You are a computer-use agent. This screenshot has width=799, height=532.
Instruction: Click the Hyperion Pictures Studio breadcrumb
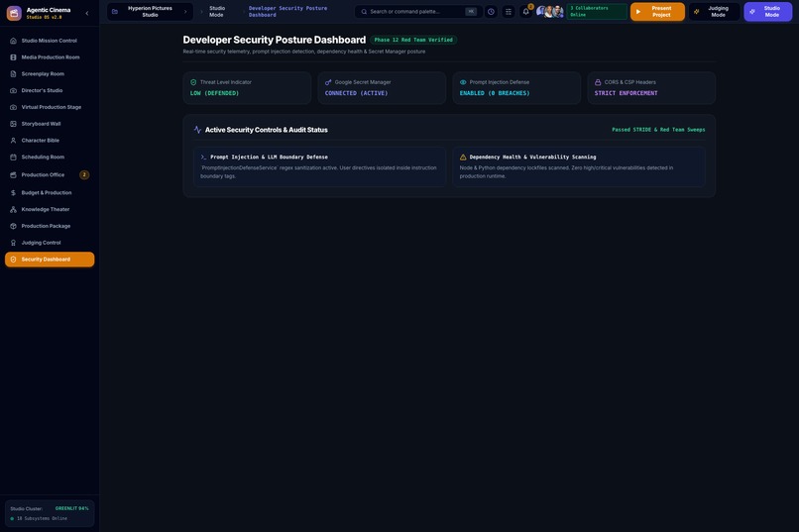click(150, 12)
